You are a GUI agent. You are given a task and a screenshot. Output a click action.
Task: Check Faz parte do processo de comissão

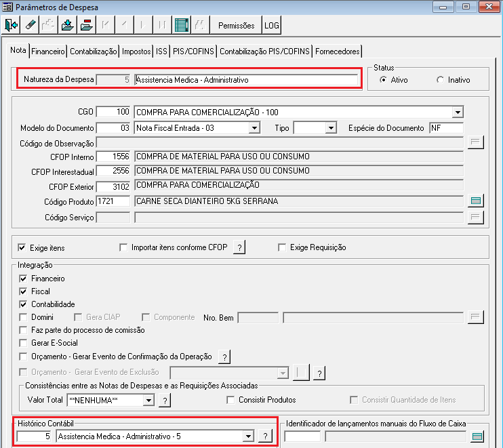[23, 330]
